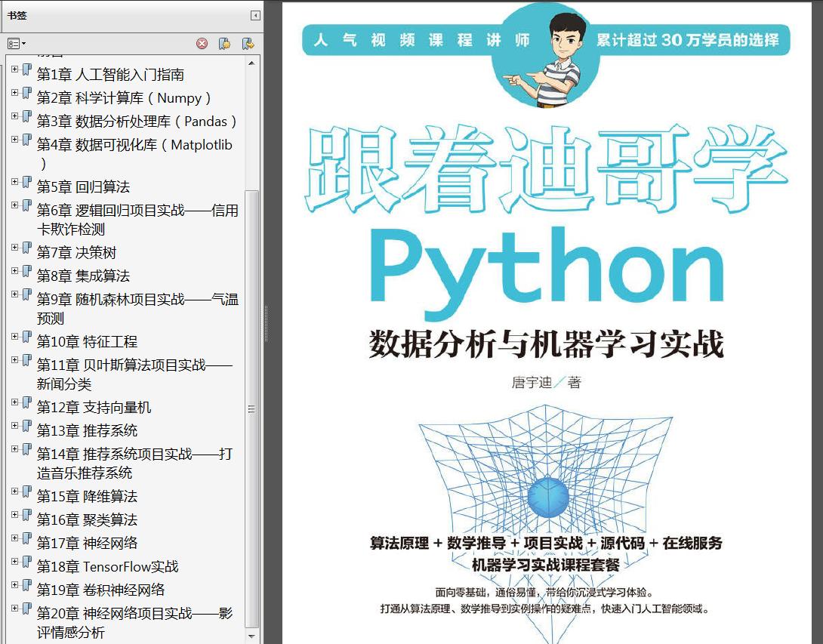Select 第8章 集成算法 bookmark
Image resolution: width=823 pixels, height=644 pixels.
[83, 276]
